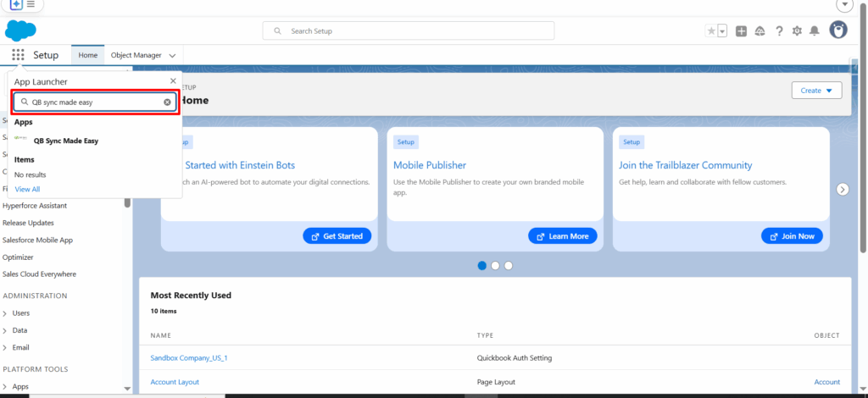This screenshot has width=868, height=398.
Task: Open Hyperforce Assistant in sidebar
Action: [x=35, y=206]
